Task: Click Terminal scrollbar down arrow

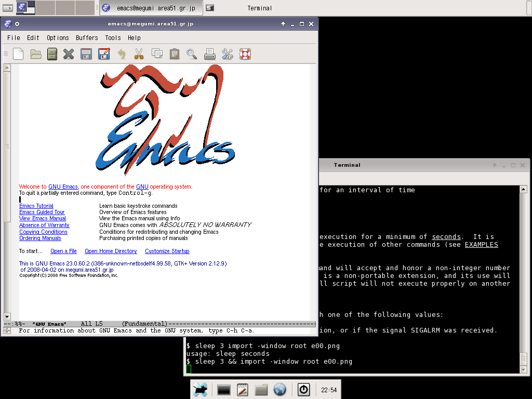Action: 523,370
